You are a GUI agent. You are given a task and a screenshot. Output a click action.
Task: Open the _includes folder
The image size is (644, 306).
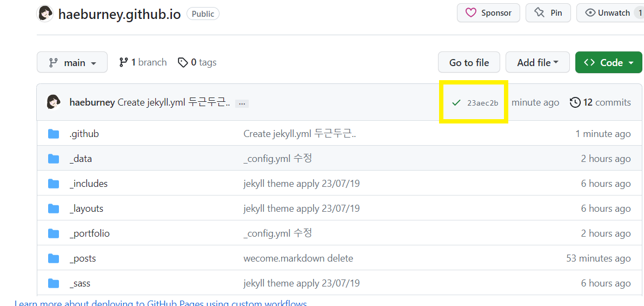click(88, 184)
